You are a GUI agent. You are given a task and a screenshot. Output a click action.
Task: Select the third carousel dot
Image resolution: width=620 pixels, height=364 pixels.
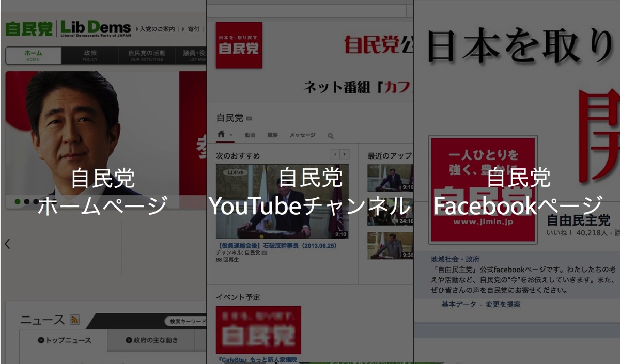click(36, 201)
